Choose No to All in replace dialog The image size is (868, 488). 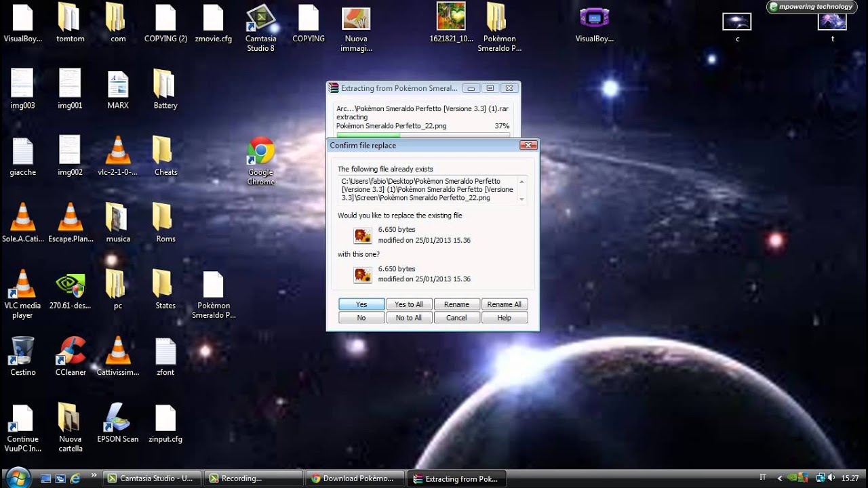point(409,317)
